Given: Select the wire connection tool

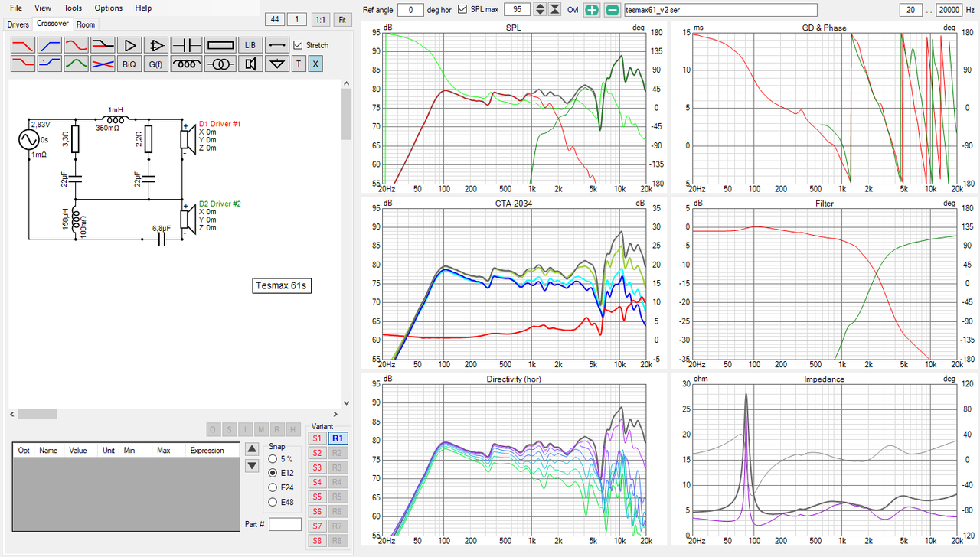Looking at the screenshot, I should click(277, 45).
